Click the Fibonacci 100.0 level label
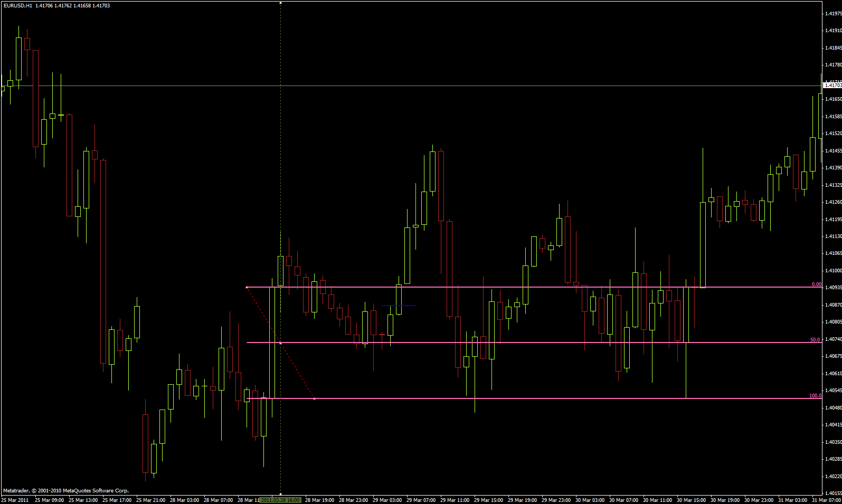 [x=815, y=396]
